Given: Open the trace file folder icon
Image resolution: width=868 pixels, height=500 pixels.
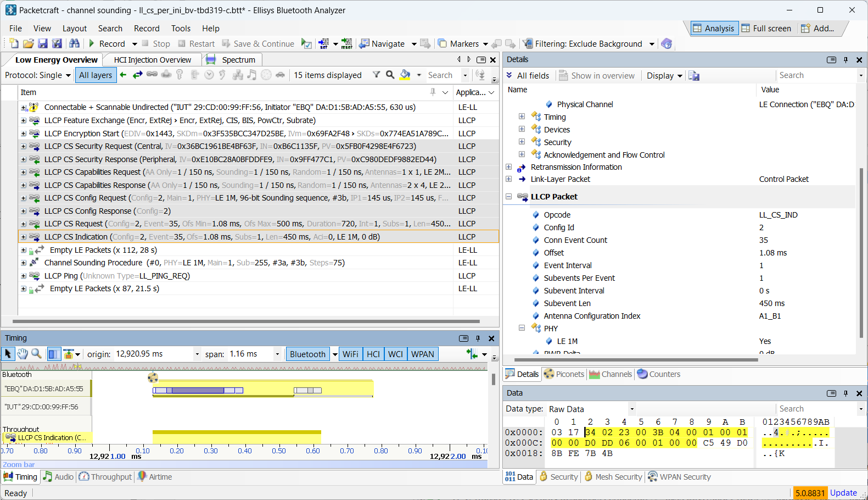Looking at the screenshot, I should pos(29,44).
